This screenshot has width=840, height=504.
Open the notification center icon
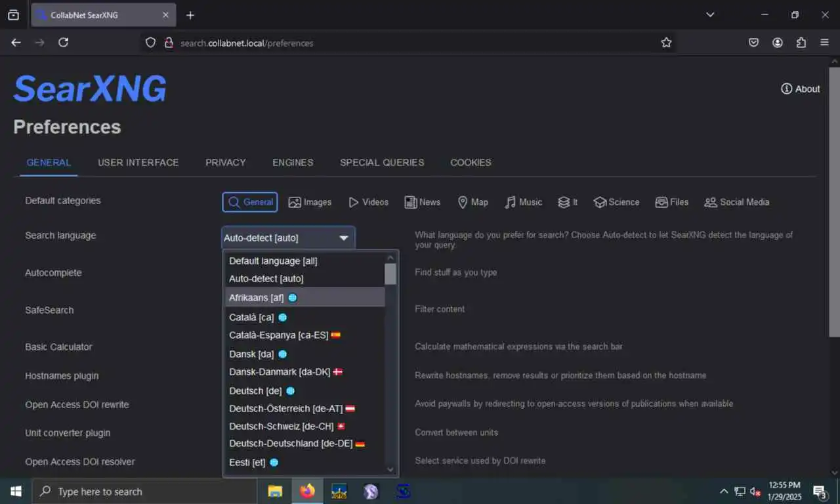tap(820, 491)
